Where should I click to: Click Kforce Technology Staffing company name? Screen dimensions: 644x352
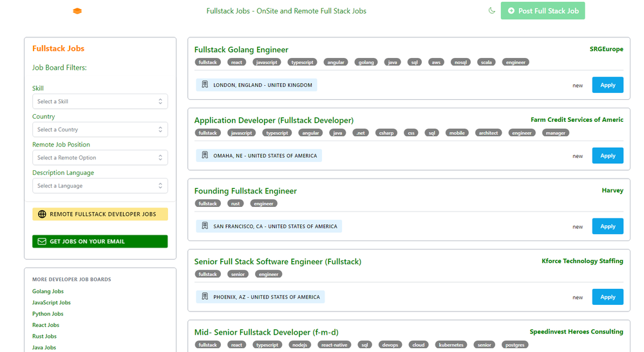[x=582, y=261]
